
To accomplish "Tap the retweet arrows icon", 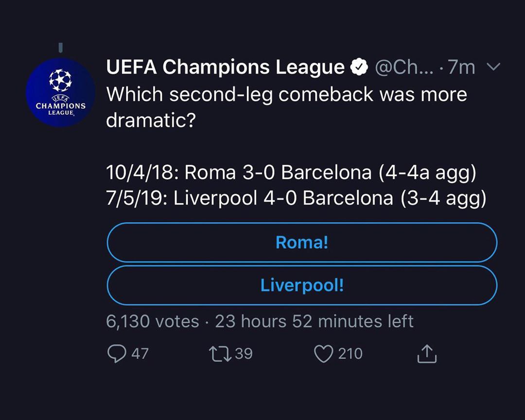I will 220,354.
